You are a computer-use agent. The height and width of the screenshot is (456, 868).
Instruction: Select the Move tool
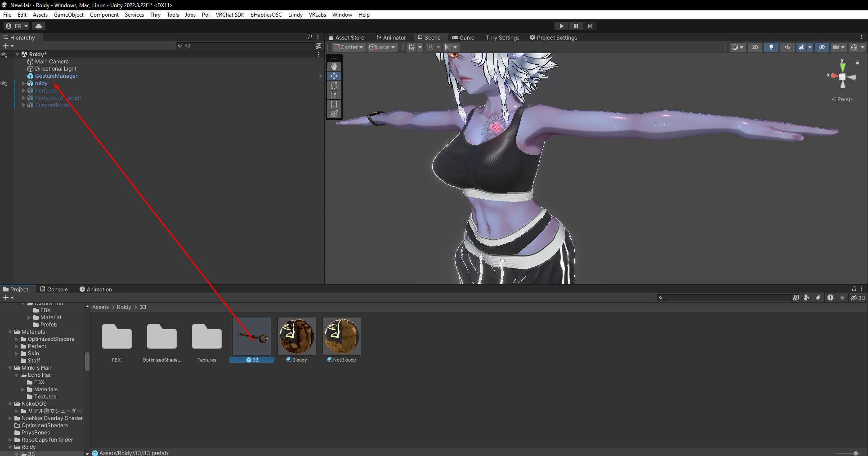334,76
